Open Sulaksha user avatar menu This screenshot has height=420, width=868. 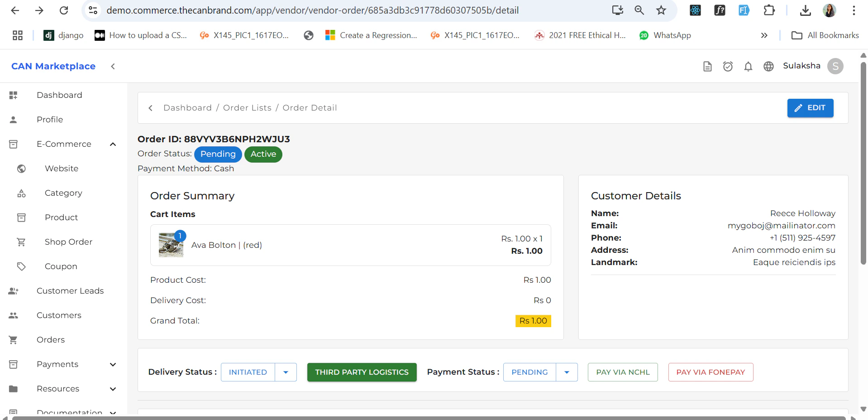tap(835, 66)
